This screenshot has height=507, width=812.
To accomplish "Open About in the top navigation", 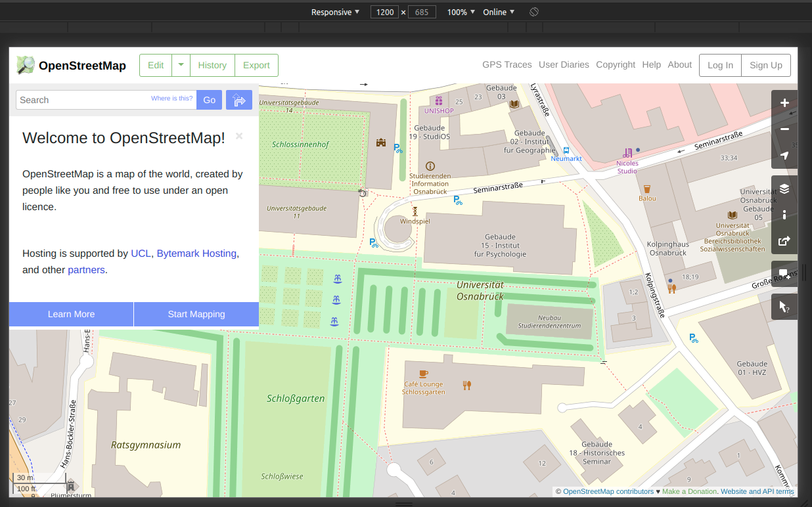I will click(680, 64).
